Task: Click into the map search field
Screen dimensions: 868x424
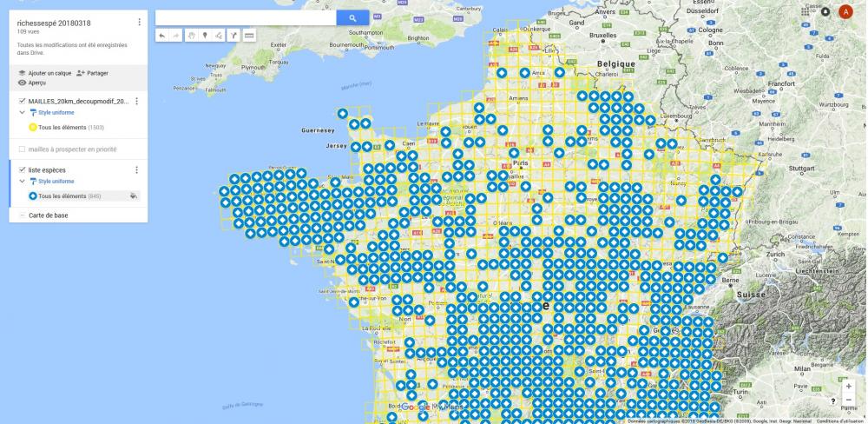Action: click(x=246, y=17)
